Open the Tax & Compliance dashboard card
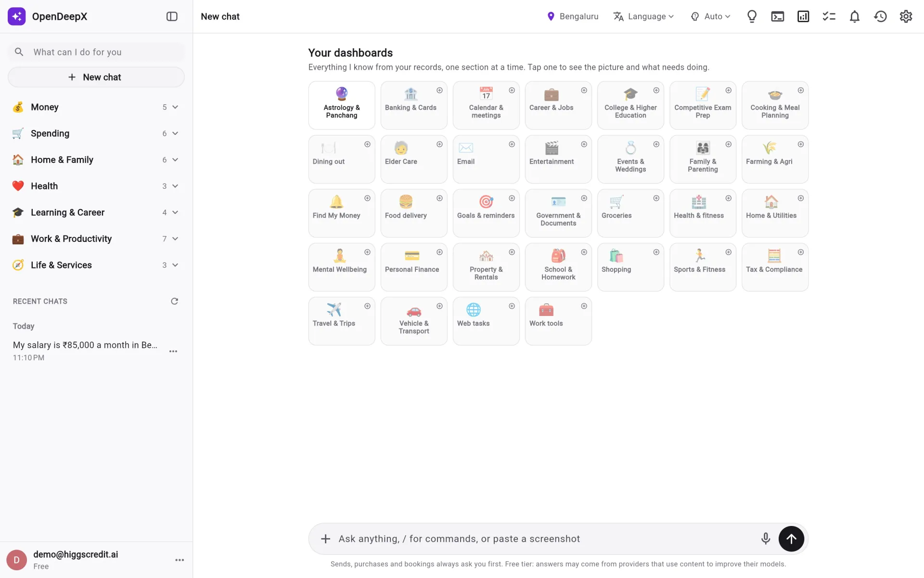Viewport: 924px width, 578px height. [775, 267]
